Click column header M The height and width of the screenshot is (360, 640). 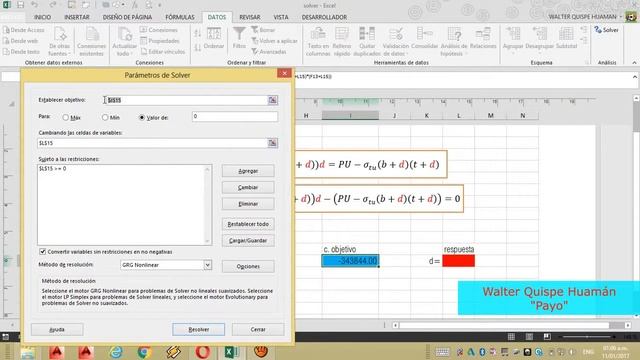(x=491, y=116)
